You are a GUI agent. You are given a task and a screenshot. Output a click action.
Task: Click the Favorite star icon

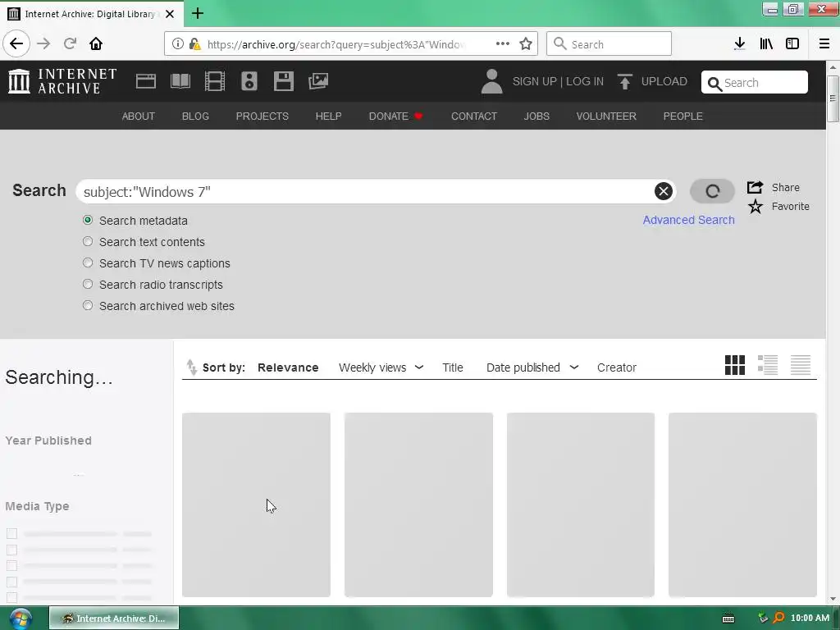coord(756,206)
